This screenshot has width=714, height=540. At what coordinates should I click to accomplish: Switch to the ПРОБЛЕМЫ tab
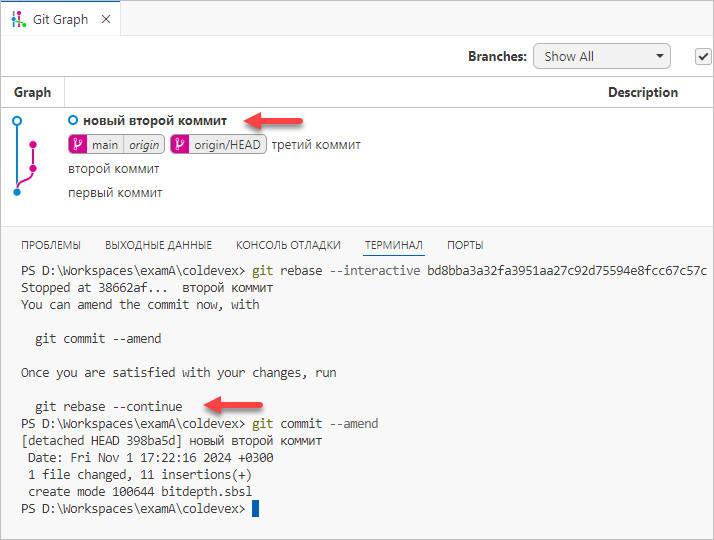point(51,245)
